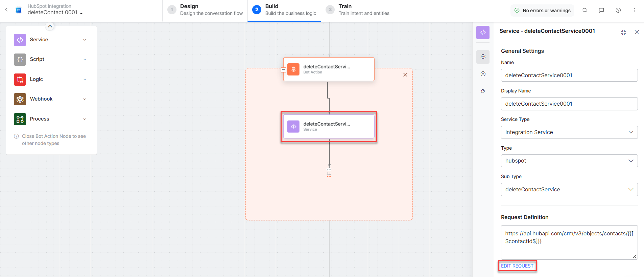The image size is (644, 277).
Task: Open the chat comment icon in header
Action: 601,10
